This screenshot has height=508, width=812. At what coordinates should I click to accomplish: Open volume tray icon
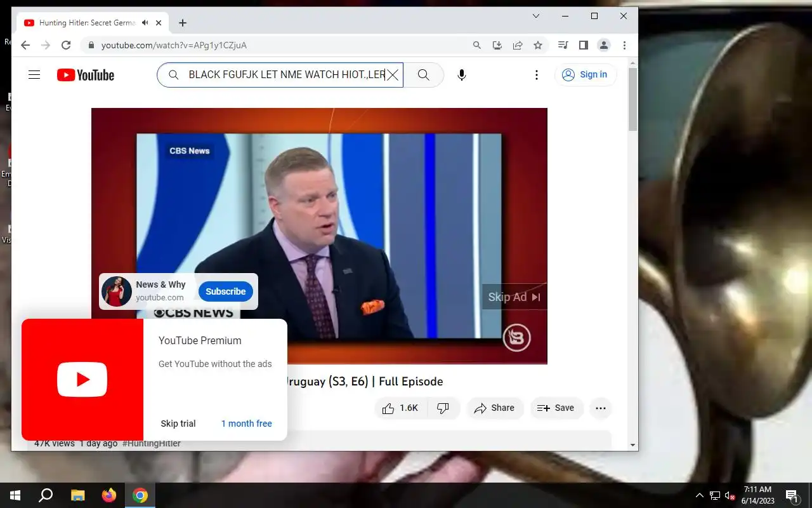(x=730, y=495)
